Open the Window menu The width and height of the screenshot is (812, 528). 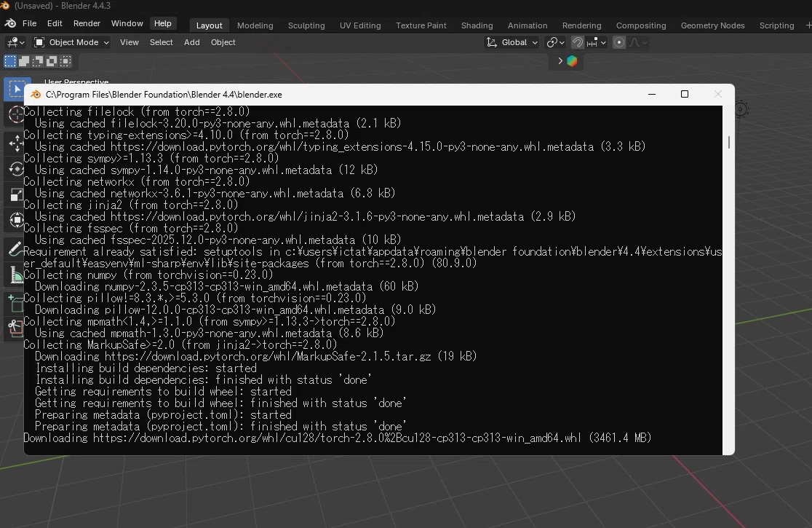[x=127, y=23]
